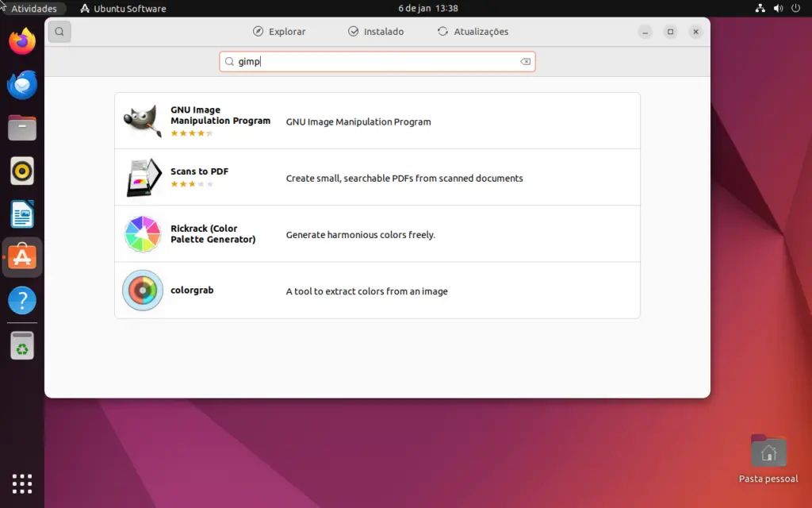The image size is (812, 508).
Task: Click the trash icon in the dock
Action: pos(21,343)
